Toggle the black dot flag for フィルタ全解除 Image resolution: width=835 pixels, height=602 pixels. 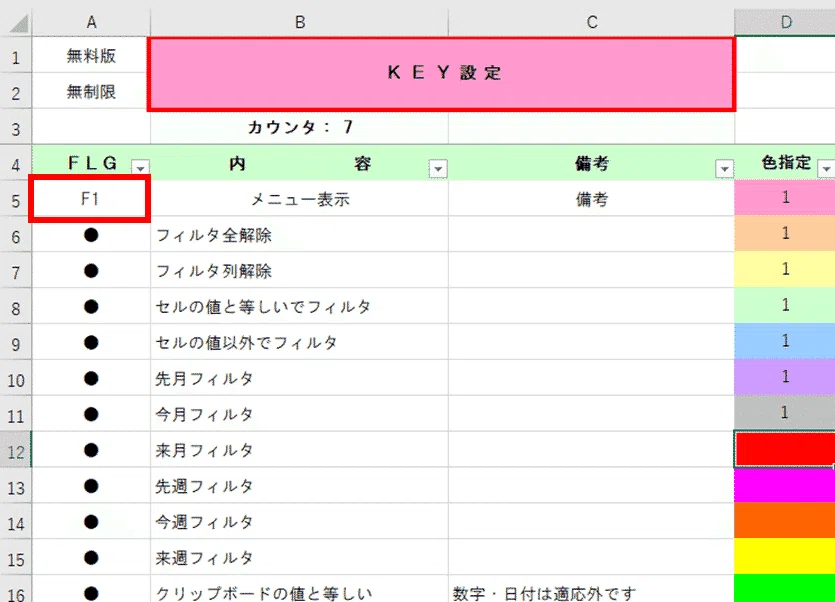pos(91,235)
